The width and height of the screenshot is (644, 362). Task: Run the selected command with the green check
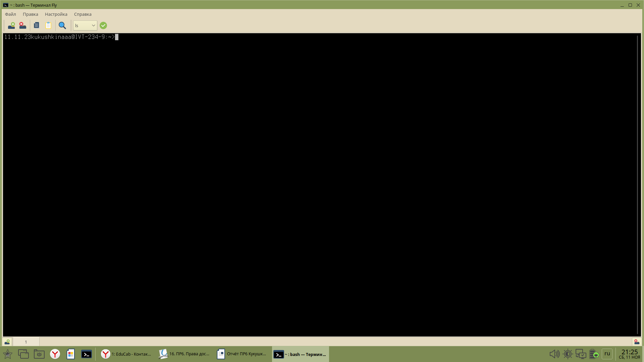103,25
